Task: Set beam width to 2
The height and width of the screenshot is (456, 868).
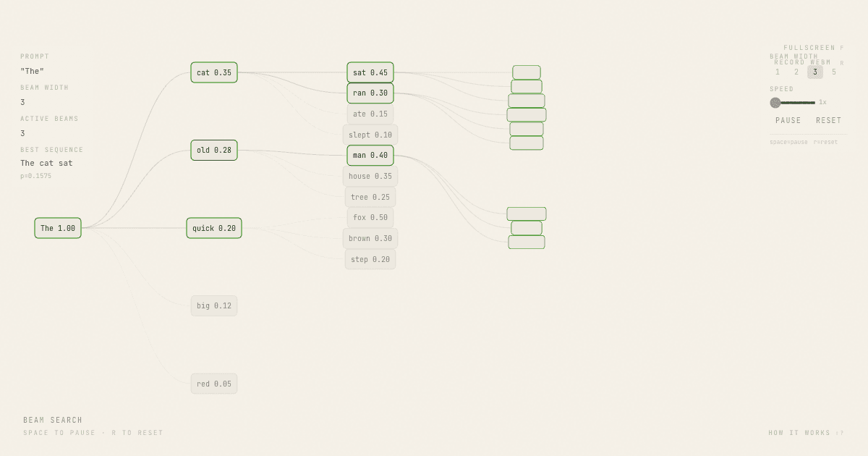Action: point(796,72)
